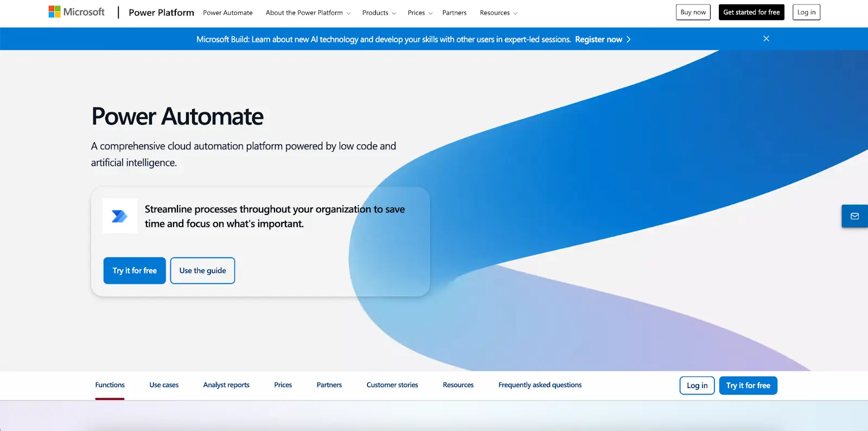
Task: Click the header Log in button
Action: pyautogui.click(x=806, y=12)
